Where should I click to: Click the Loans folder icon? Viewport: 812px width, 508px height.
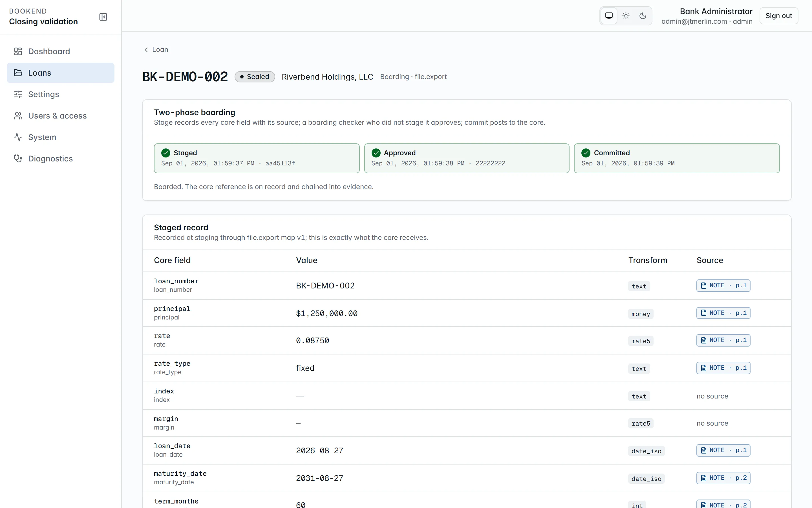pyautogui.click(x=18, y=73)
